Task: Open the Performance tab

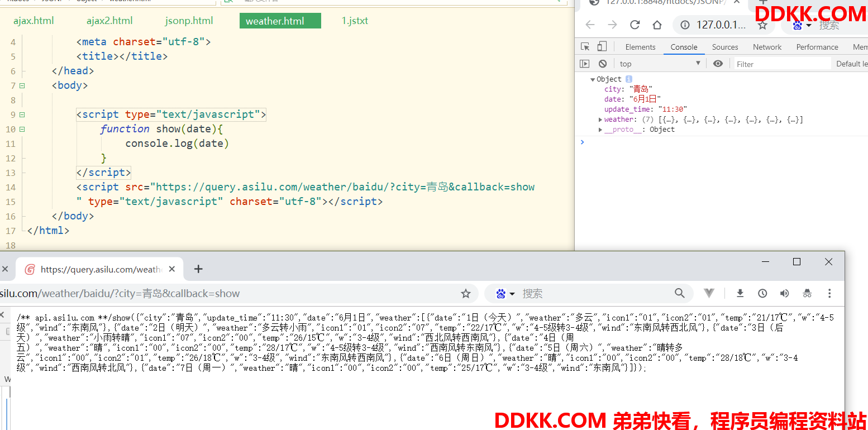Action: (817, 47)
